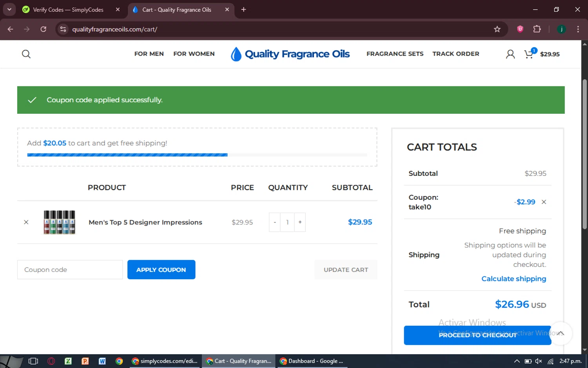This screenshot has width=588, height=368.
Task: Remove the take10 coupon
Action: (544, 202)
